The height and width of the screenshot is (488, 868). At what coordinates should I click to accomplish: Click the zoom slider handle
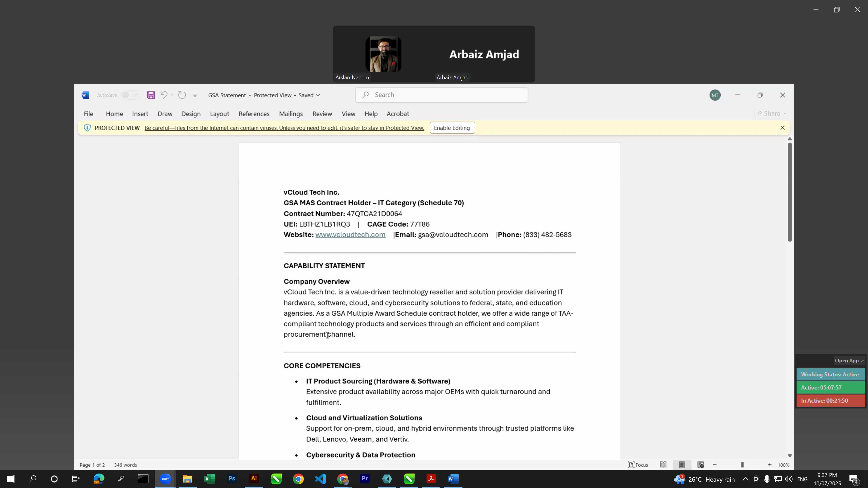pyautogui.click(x=742, y=465)
